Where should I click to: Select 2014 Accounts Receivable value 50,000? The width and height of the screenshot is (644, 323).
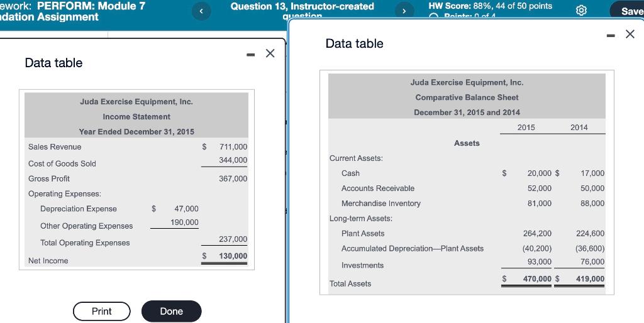tap(592, 189)
